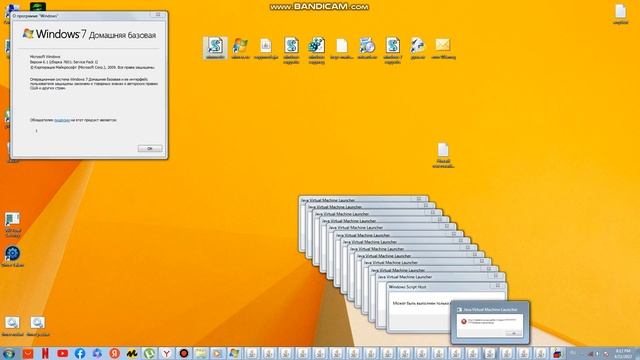
Task: Click the red record-dot taskbar icon
Action: pyautogui.click(x=184, y=353)
